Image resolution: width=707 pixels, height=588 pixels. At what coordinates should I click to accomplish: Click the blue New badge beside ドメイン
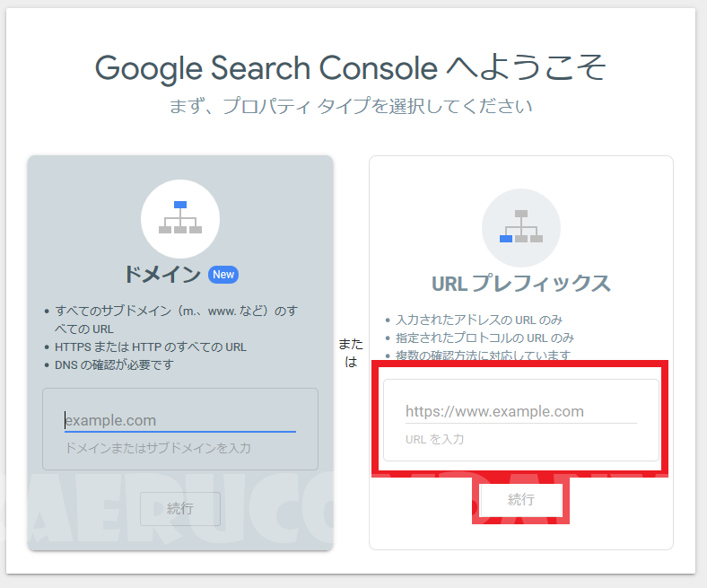pyautogui.click(x=223, y=275)
